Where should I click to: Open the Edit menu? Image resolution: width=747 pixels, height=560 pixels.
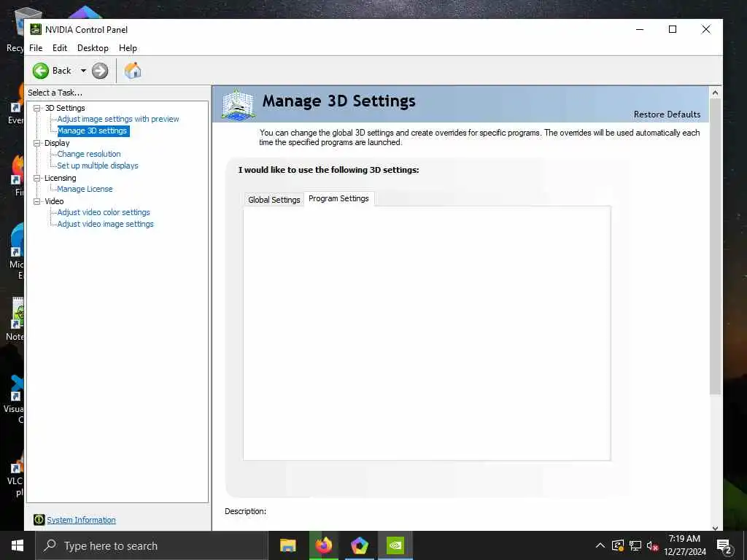(60, 48)
